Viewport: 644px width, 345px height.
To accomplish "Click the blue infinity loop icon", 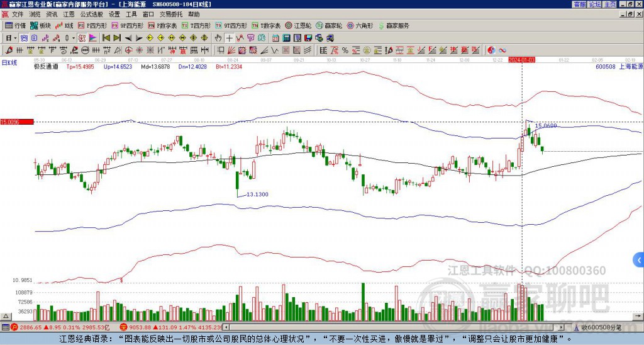I will (x=502, y=50).
